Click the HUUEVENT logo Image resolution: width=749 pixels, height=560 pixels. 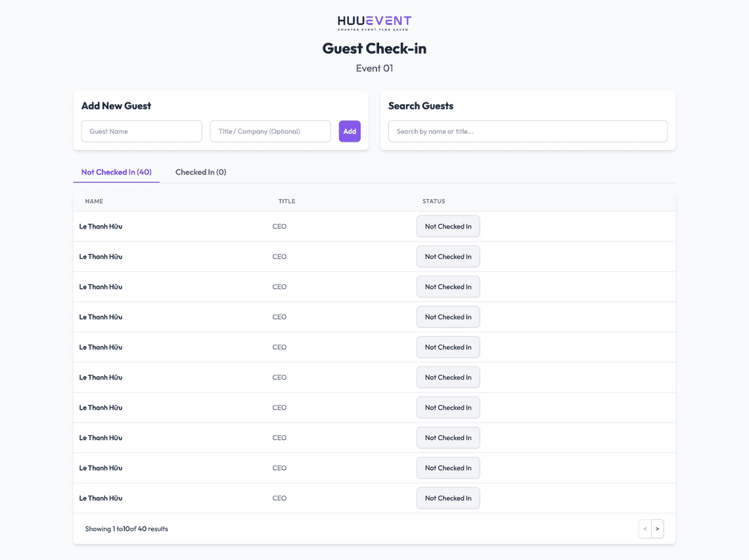click(374, 24)
